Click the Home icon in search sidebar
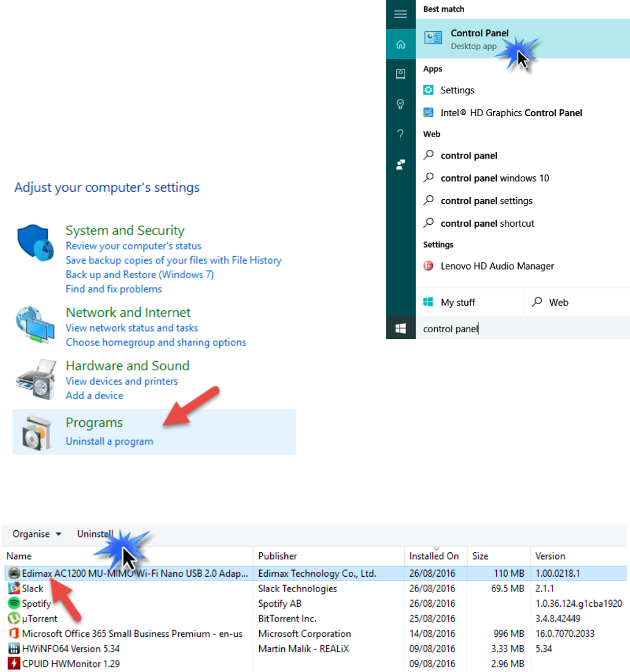The width and height of the screenshot is (630, 672). click(x=400, y=44)
